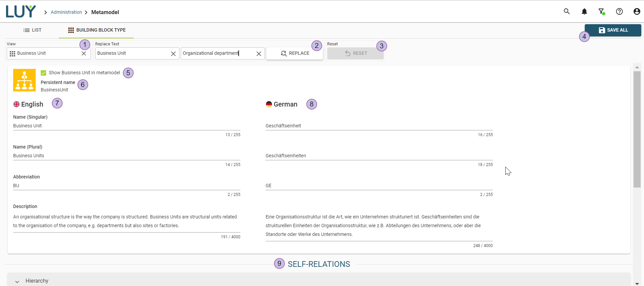The height and width of the screenshot is (286, 644).
Task: Uncheck Show Business Unit in metamodel
Action: (43, 73)
